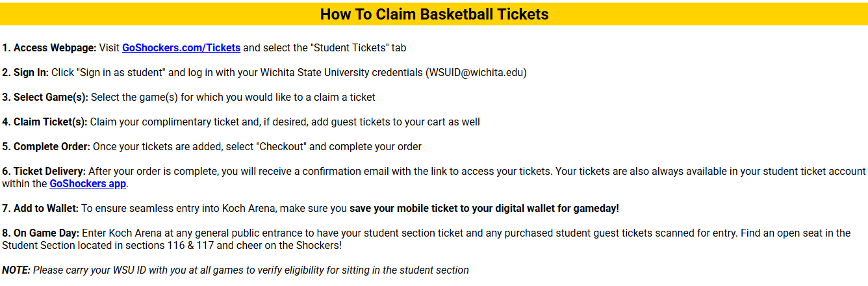Click the bold "save your mobile ticket" sentence
868x286 pixels.
(x=484, y=209)
